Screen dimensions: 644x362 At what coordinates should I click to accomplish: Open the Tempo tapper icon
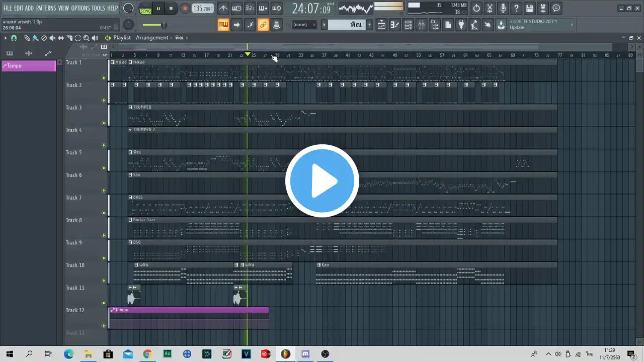pos(474,25)
